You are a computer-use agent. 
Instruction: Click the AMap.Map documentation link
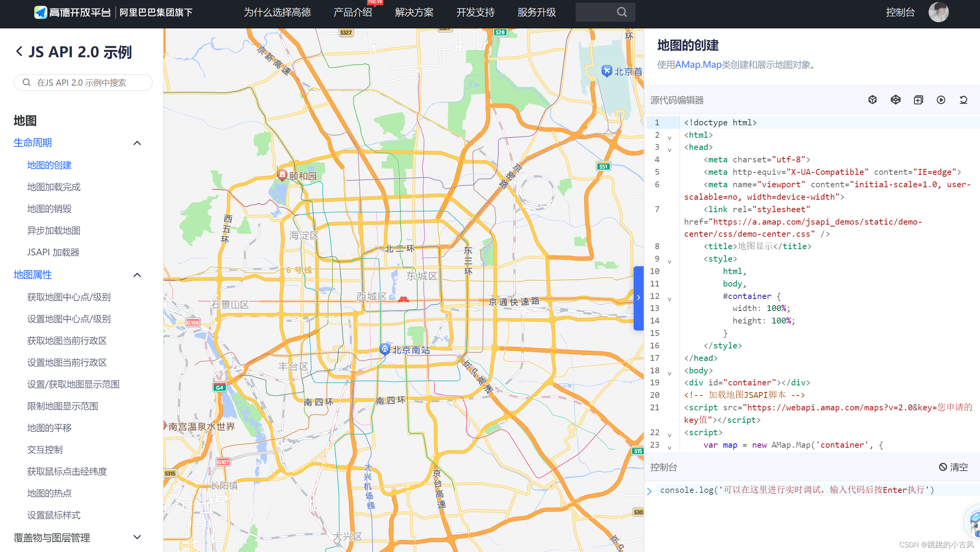click(698, 65)
